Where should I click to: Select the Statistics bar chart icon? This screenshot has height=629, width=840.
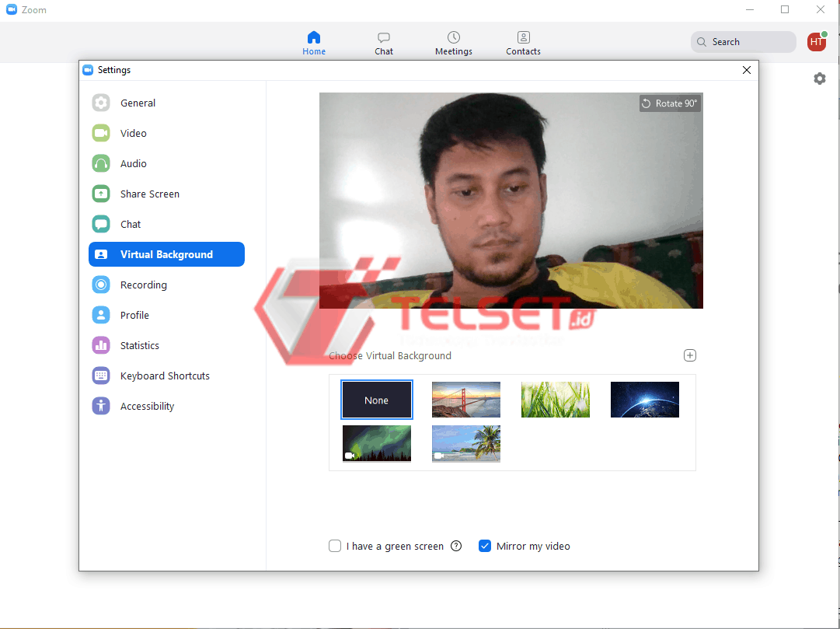tap(101, 345)
